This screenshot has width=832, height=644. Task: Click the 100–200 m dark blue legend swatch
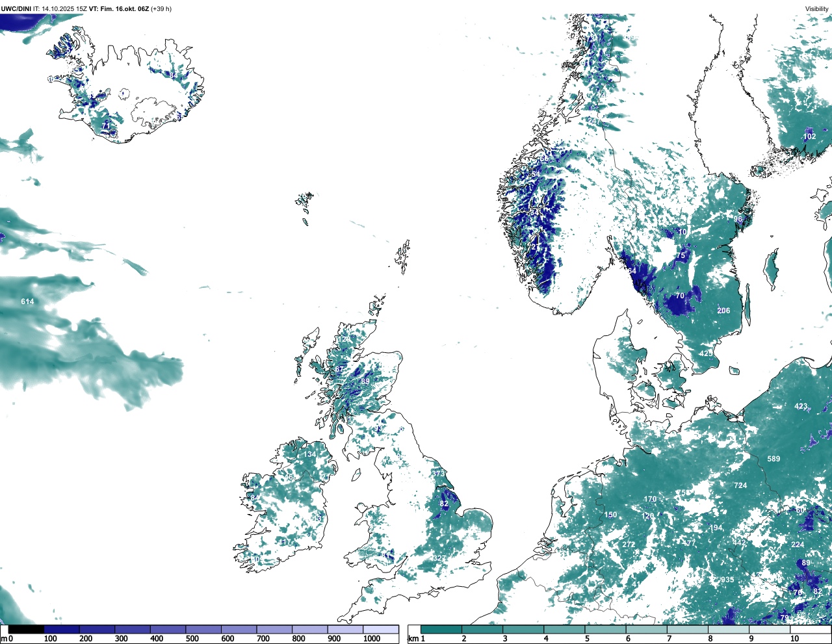tap(62, 629)
